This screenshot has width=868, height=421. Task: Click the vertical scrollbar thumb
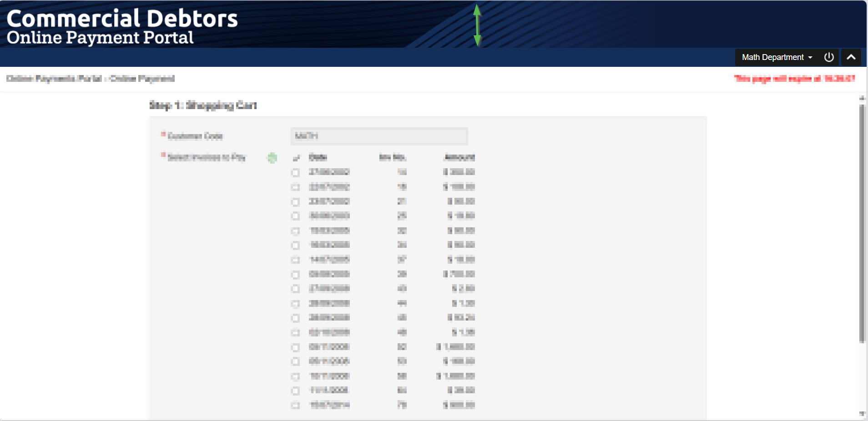(x=862, y=223)
